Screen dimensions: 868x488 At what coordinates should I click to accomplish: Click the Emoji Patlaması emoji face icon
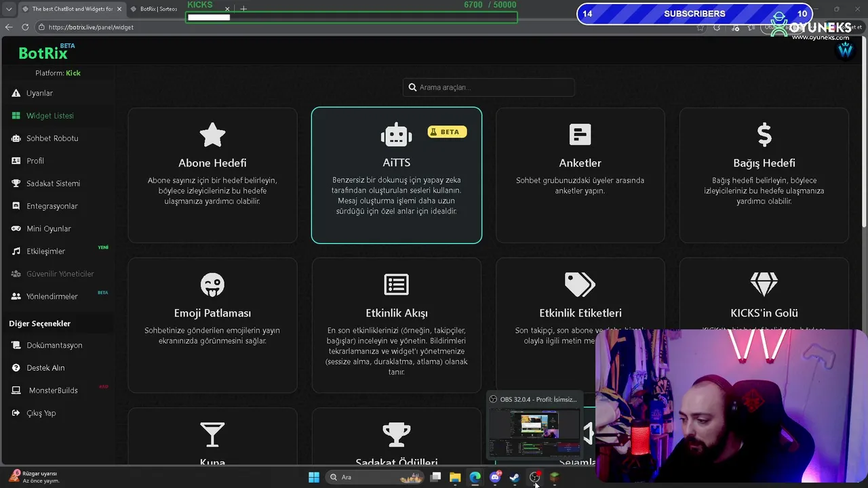tap(212, 285)
